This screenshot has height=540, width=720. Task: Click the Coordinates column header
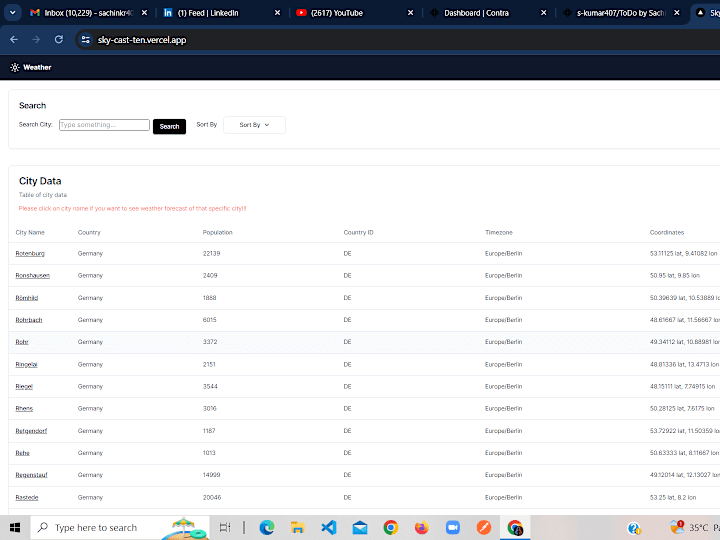click(667, 232)
